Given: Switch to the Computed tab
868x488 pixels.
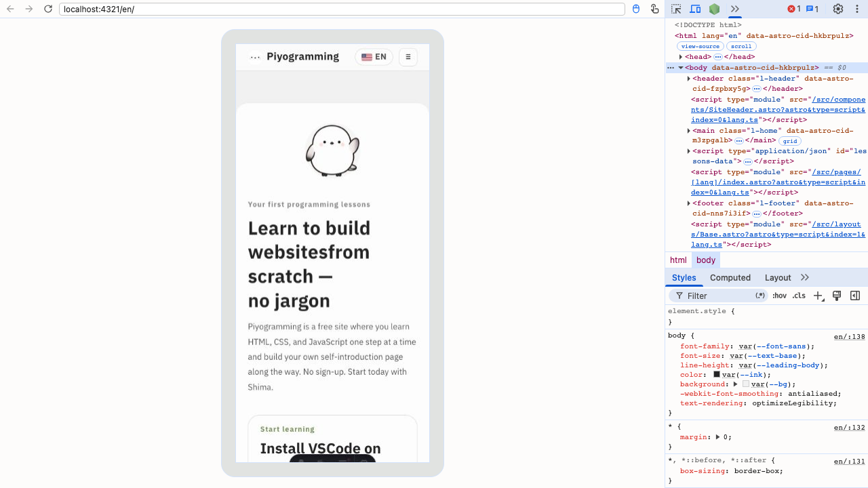Looking at the screenshot, I should click(730, 278).
